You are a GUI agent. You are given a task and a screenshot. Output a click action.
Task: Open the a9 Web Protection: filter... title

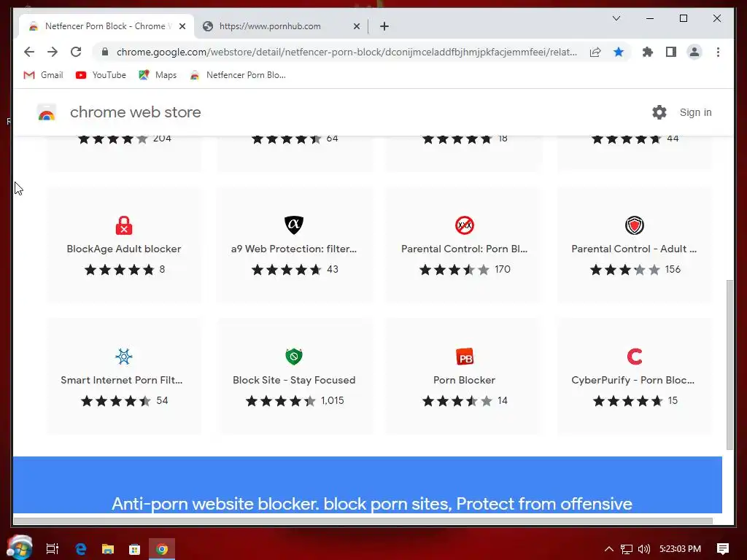(x=294, y=249)
